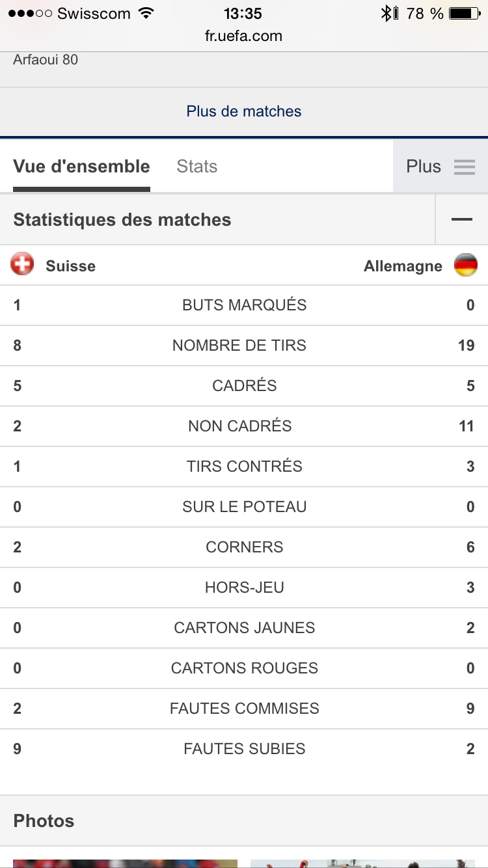
Task: Open the left photo thumbnail
Action: click(125, 863)
